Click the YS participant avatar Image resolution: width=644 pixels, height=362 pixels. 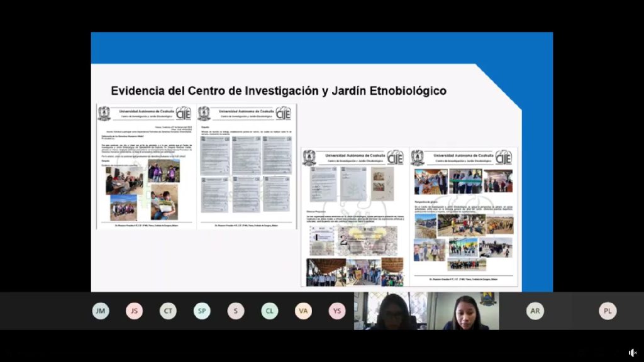[x=337, y=311]
